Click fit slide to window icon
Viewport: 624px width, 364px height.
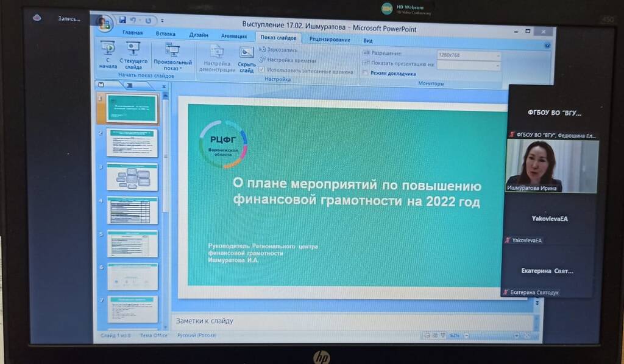click(x=527, y=336)
